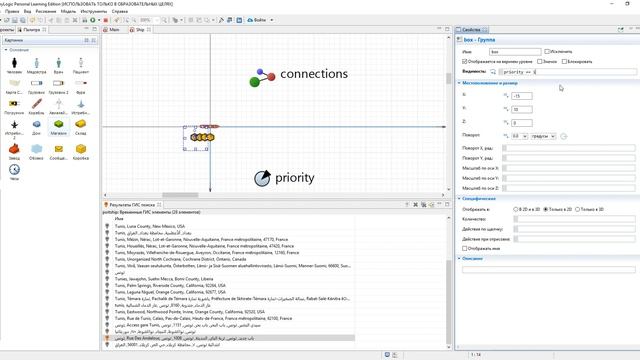640x360 pixels.
Task: Select the Человек person icon in the palette
Action: click(14, 63)
